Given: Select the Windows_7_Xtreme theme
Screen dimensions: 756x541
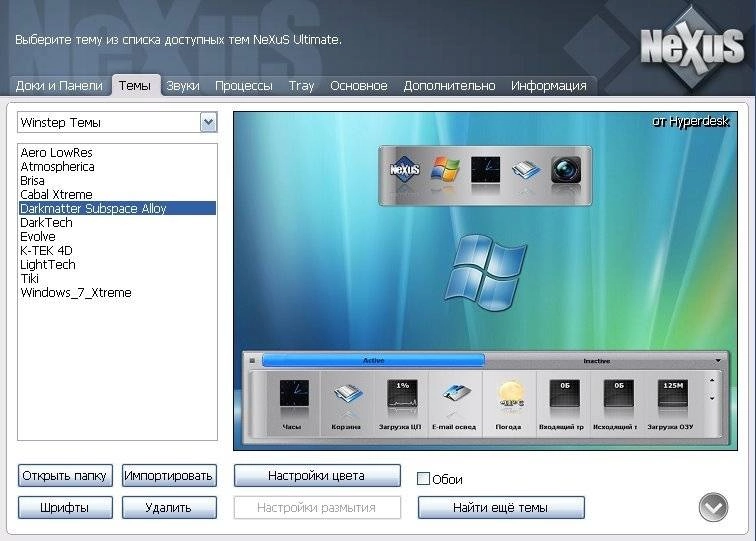Looking at the screenshot, I should click(117, 292).
